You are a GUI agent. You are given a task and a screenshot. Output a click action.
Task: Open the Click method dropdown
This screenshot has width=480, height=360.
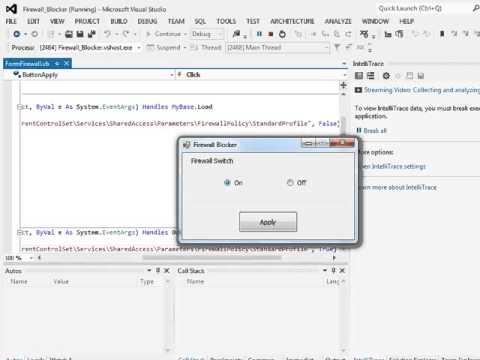pyautogui.click(x=262, y=75)
